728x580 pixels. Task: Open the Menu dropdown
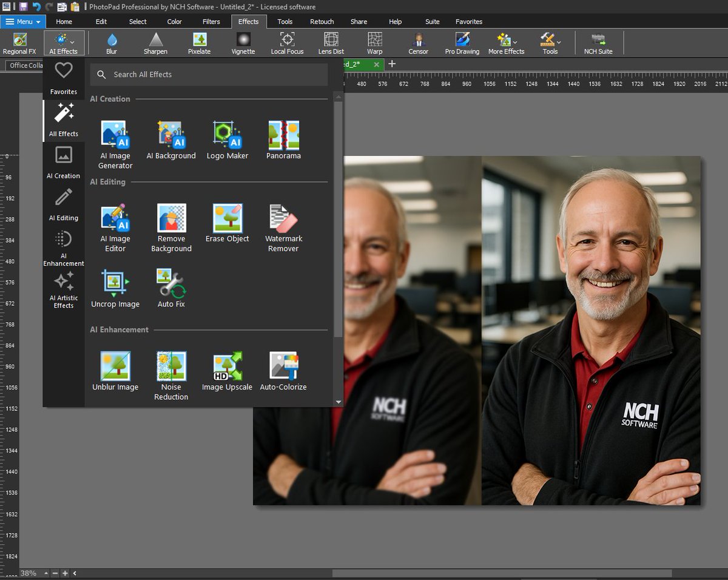click(x=23, y=21)
